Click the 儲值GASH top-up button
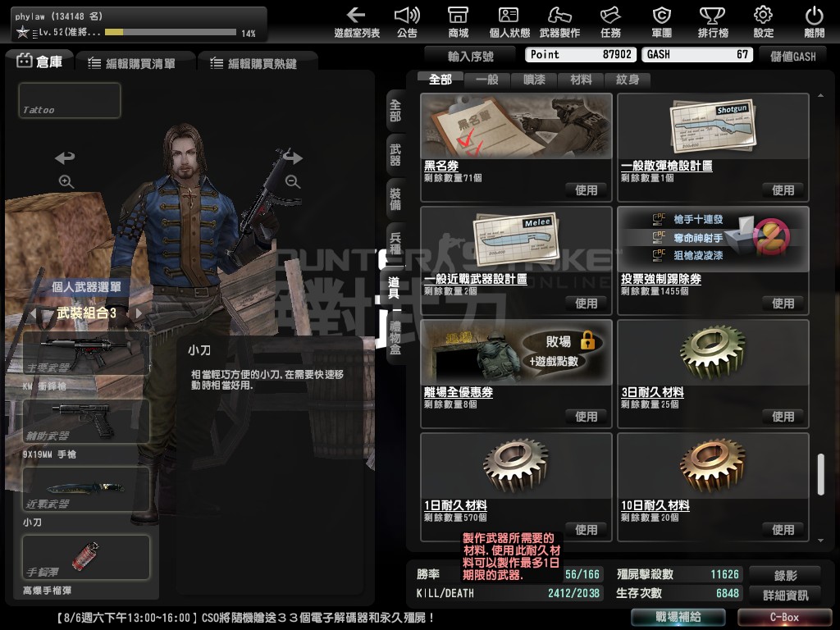 point(793,56)
